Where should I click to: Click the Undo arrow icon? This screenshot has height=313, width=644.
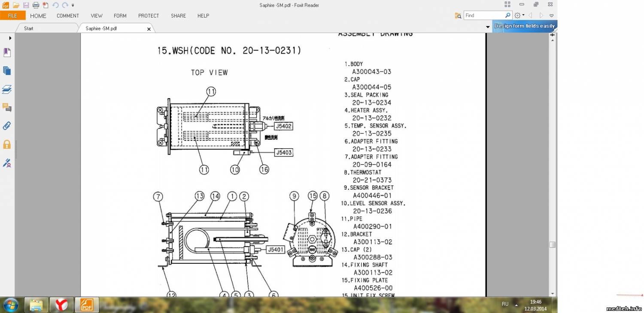pos(55,5)
